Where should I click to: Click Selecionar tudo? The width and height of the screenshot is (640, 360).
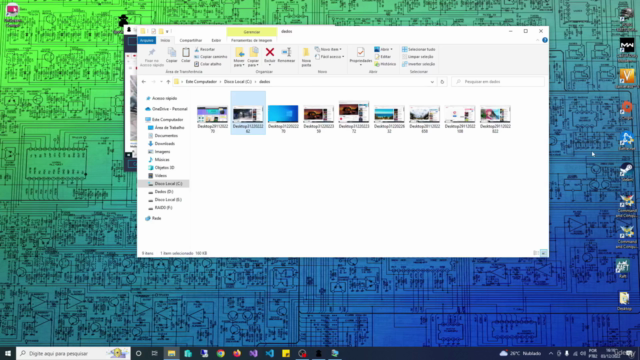coord(419,49)
